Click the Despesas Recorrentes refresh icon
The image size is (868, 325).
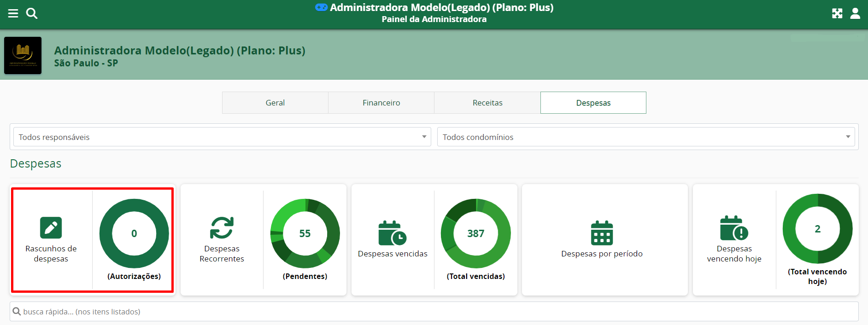click(222, 228)
